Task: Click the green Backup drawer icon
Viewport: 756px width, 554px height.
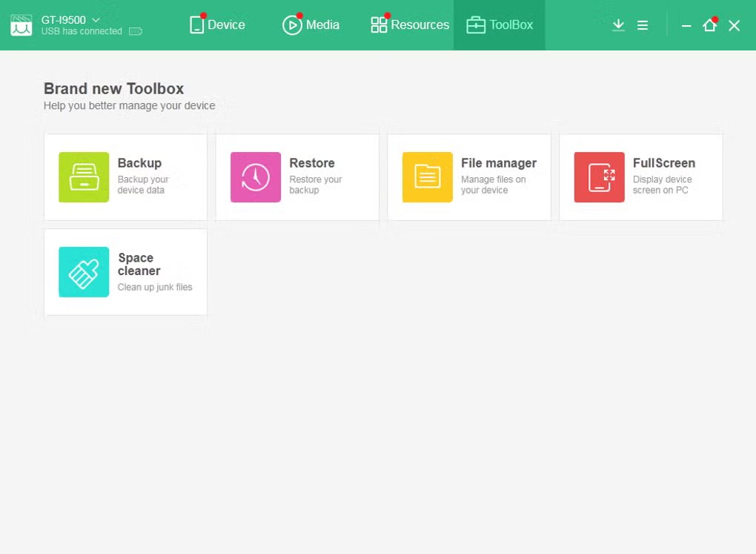Action: click(x=84, y=177)
